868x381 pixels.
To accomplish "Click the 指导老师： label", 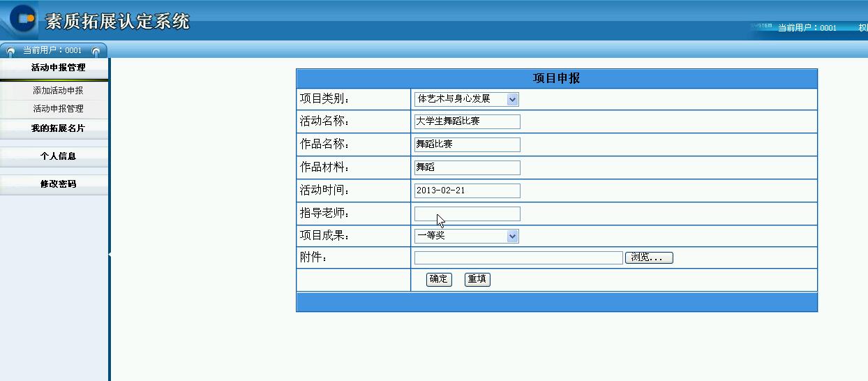I will click(x=325, y=214).
